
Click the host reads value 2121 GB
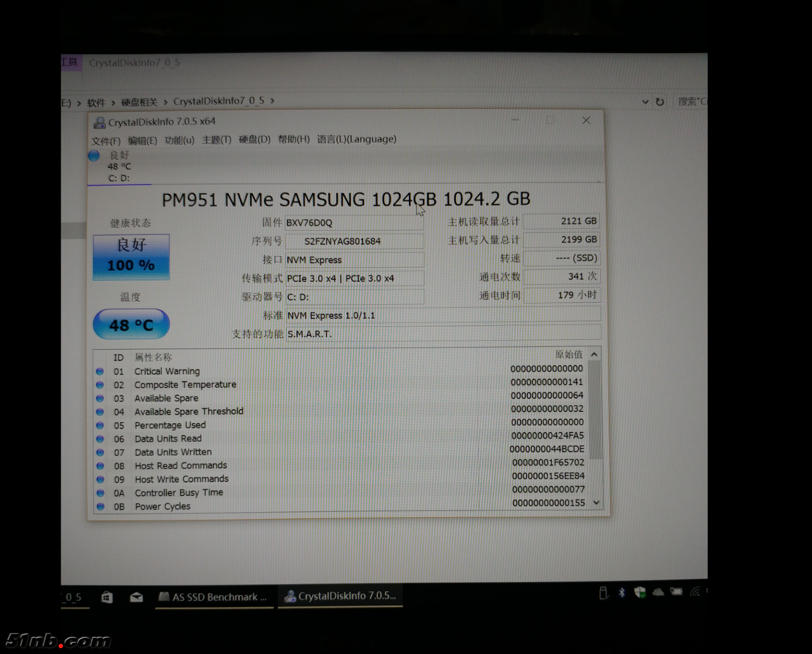click(x=562, y=221)
